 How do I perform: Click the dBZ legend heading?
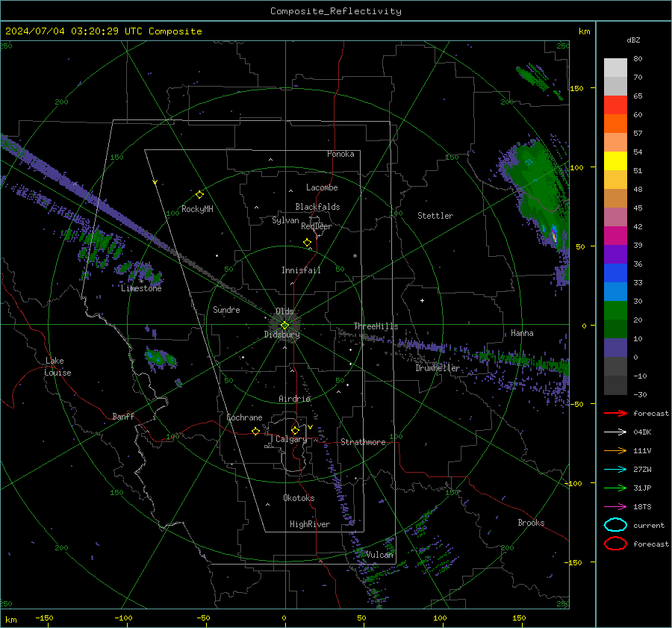(x=633, y=40)
